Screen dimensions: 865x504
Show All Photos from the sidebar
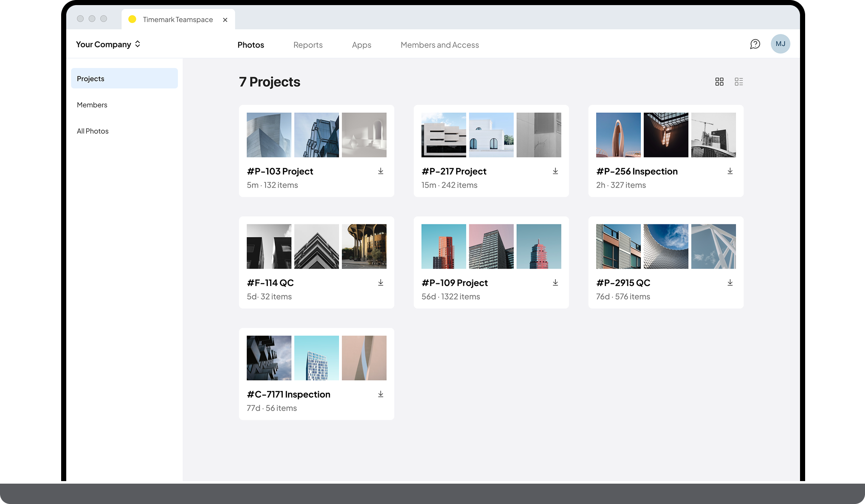(93, 131)
